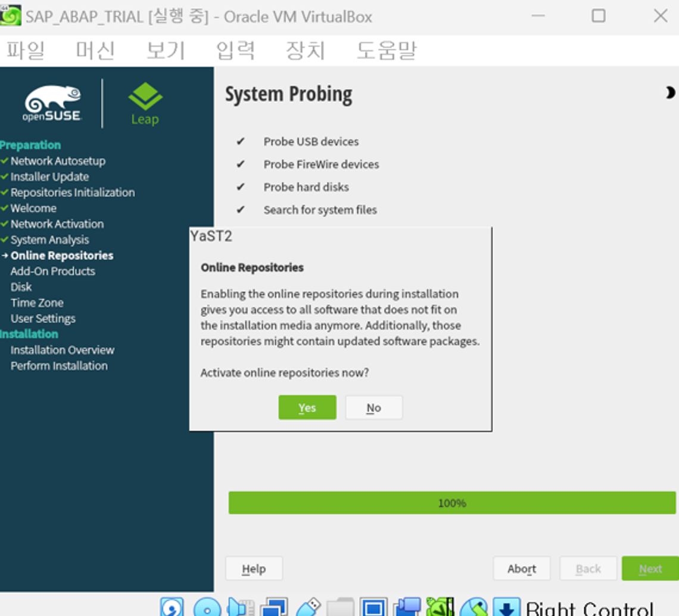Click the Back button
679x616 pixels.
coord(588,568)
